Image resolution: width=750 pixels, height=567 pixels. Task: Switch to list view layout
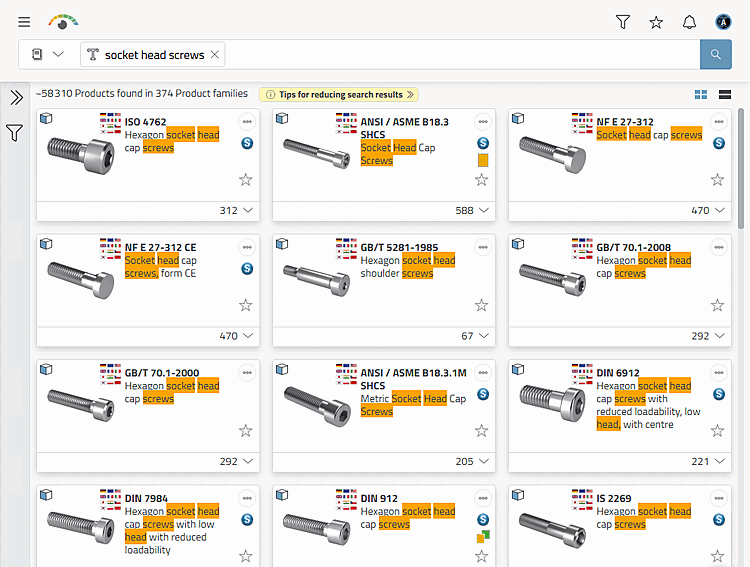pos(725,95)
